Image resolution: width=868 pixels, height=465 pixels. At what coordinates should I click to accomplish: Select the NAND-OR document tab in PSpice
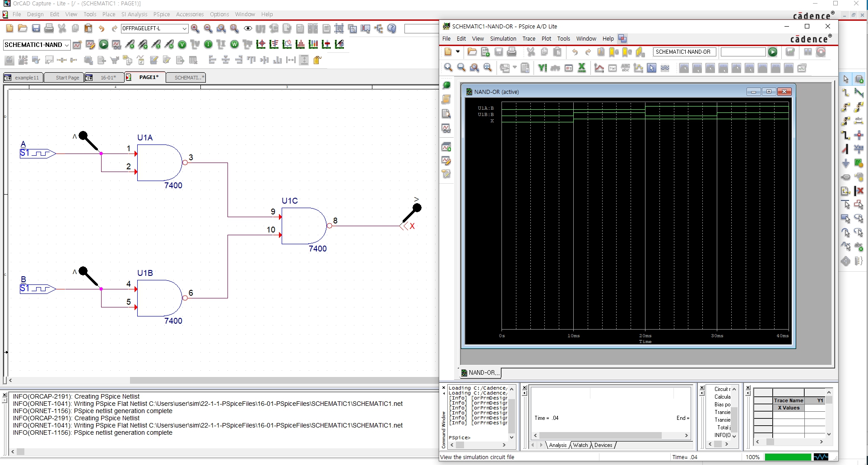(x=480, y=372)
